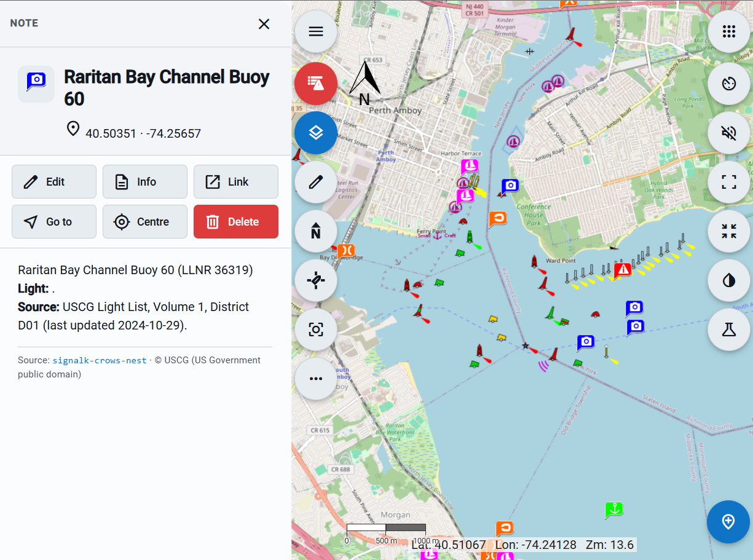Edit the Raritan Bay Channel Buoy note

[x=54, y=182]
